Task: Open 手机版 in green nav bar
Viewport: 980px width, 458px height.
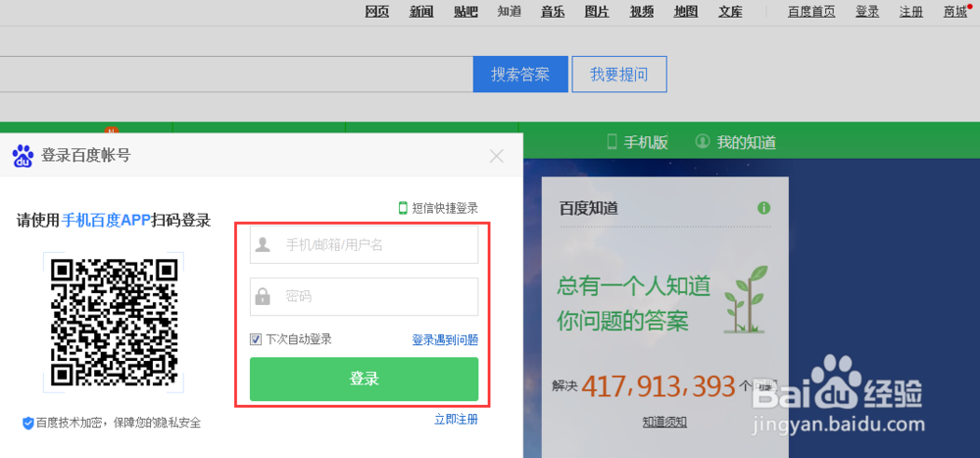Action: coord(646,142)
